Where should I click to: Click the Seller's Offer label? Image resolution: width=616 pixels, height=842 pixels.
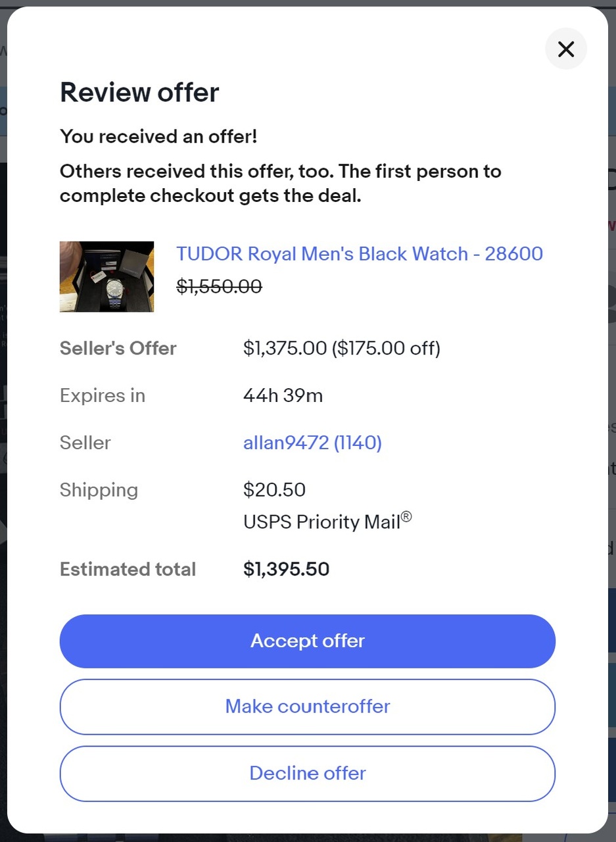(118, 348)
